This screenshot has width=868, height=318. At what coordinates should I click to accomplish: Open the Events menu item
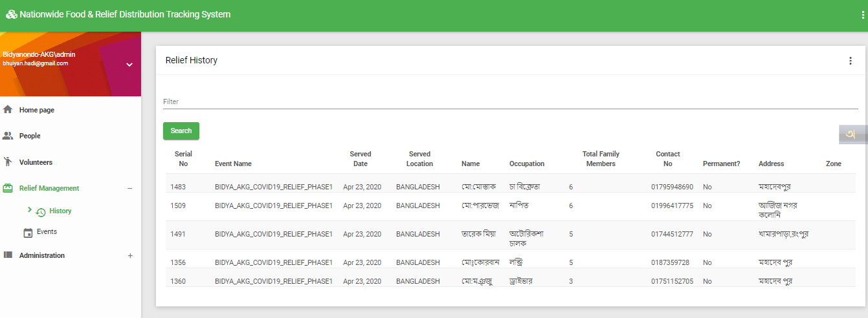pos(47,231)
